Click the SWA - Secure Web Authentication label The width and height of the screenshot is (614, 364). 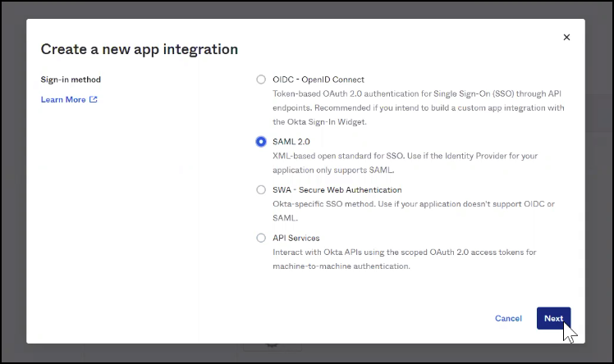pos(337,189)
